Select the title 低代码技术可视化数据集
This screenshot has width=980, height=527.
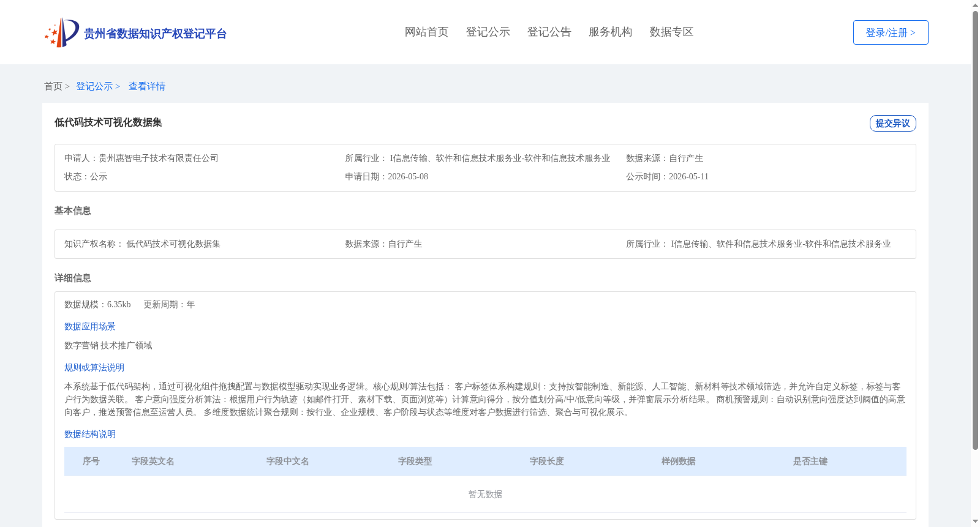click(x=108, y=122)
